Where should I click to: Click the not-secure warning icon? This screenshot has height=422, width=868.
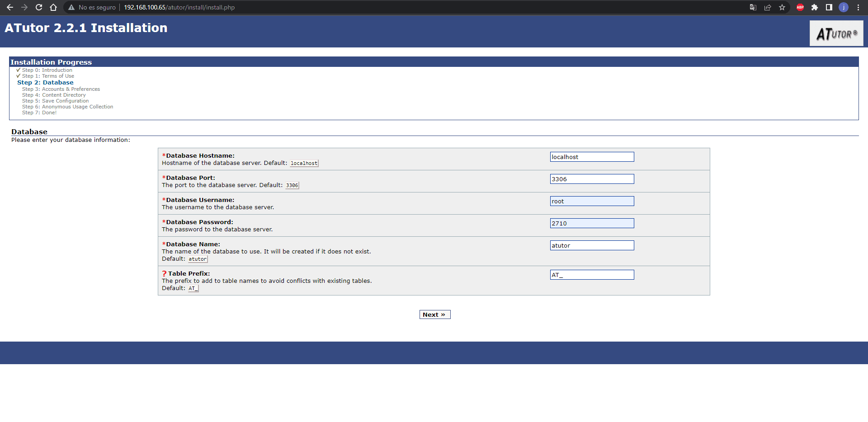coord(71,7)
